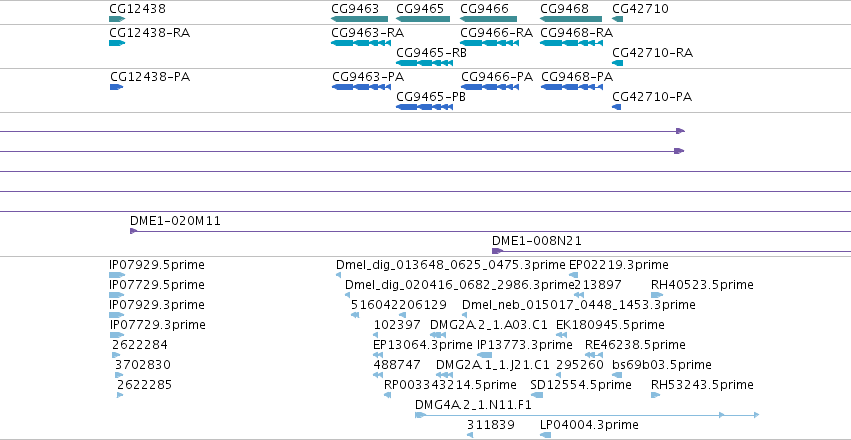Click the CG9468 gene label
This screenshot has height=440, width=851.
pyautogui.click(x=564, y=9)
